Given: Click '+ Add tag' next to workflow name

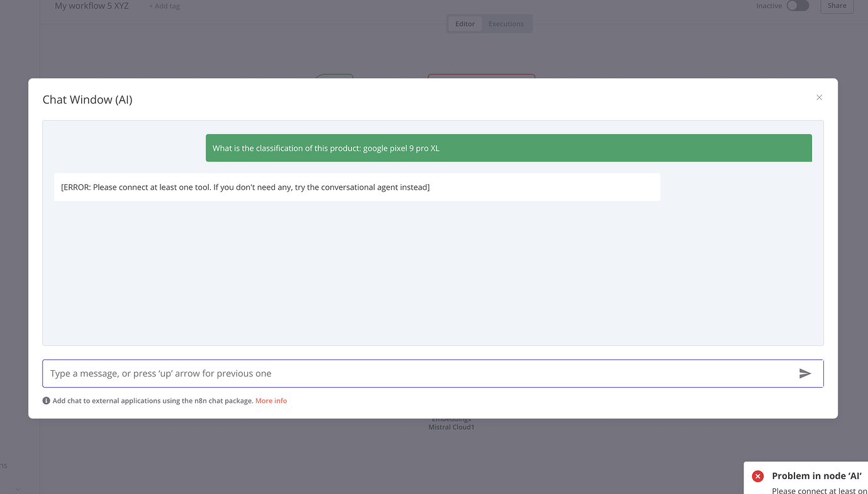Looking at the screenshot, I should click(164, 6).
